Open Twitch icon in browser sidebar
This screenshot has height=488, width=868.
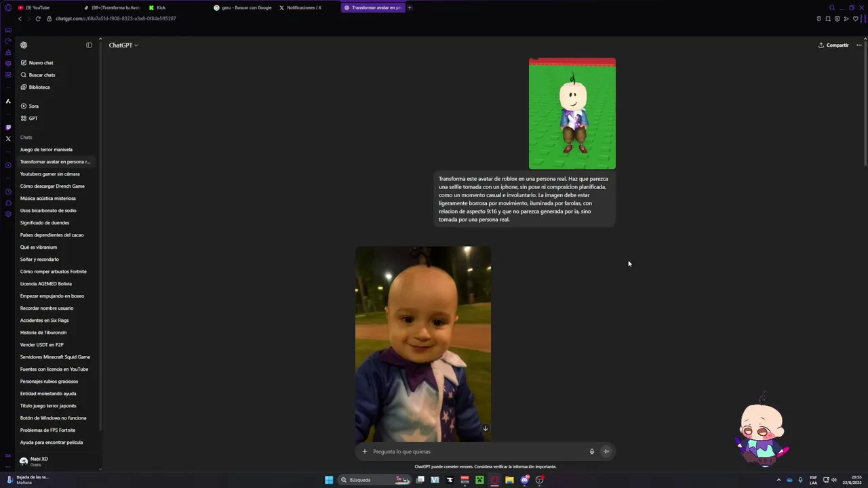click(8, 127)
